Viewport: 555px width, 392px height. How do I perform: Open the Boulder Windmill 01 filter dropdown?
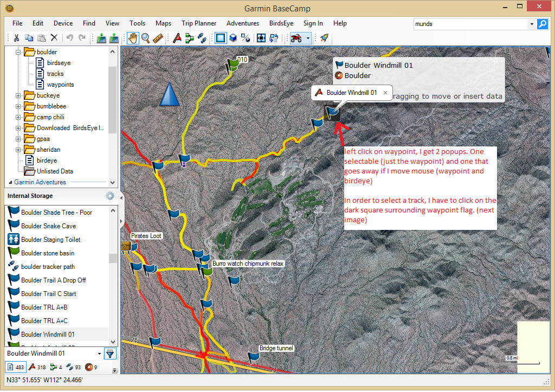(x=99, y=354)
